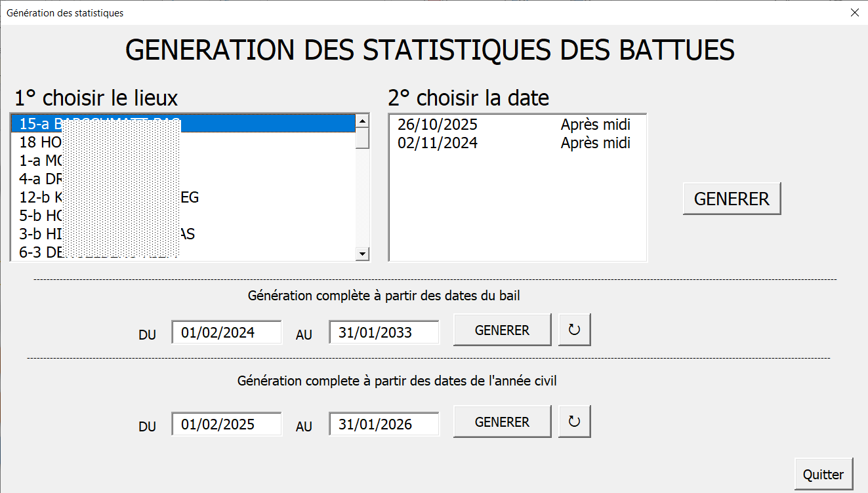868x493 pixels.
Task: Click the location list scrollbar up arrow
Action: (x=362, y=121)
